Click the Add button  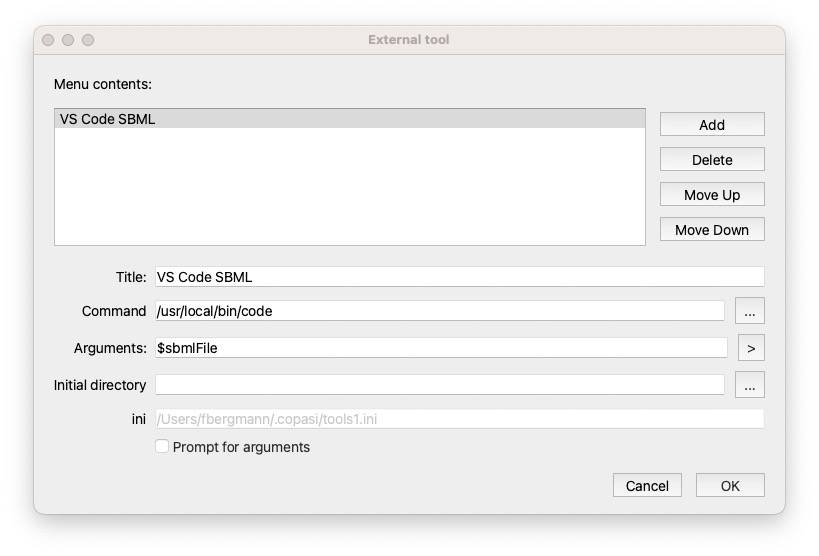712,124
